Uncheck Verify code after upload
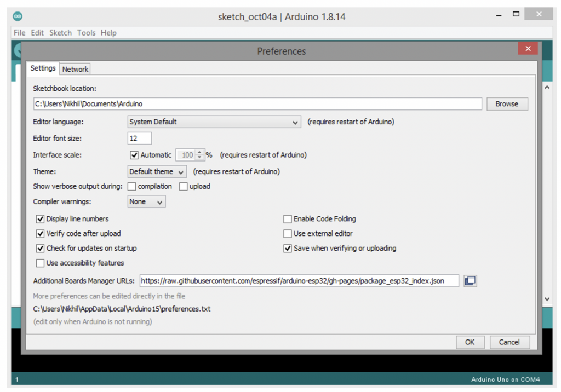The image size is (561, 392). click(x=40, y=233)
